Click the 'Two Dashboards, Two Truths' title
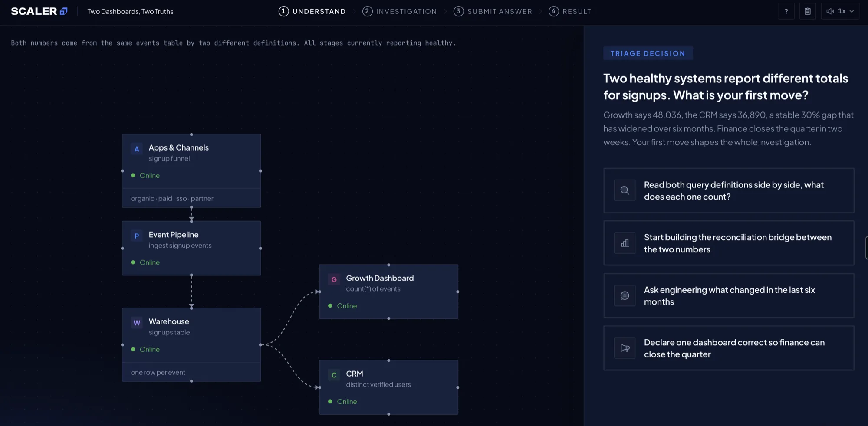 (x=130, y=11)
